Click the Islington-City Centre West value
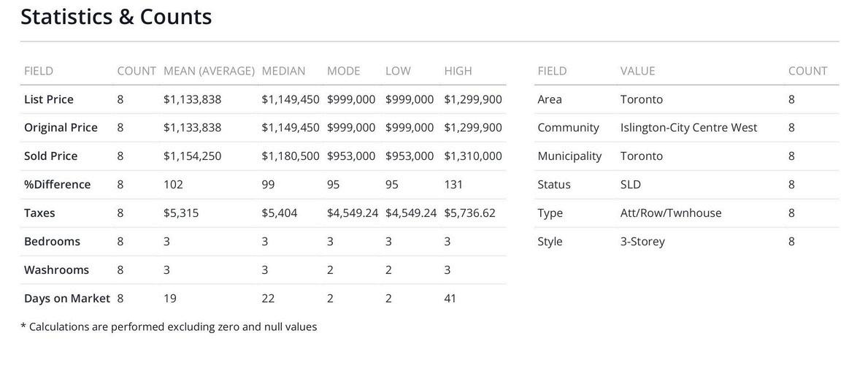The image size is (868, 390). click(x=688, y=128)
